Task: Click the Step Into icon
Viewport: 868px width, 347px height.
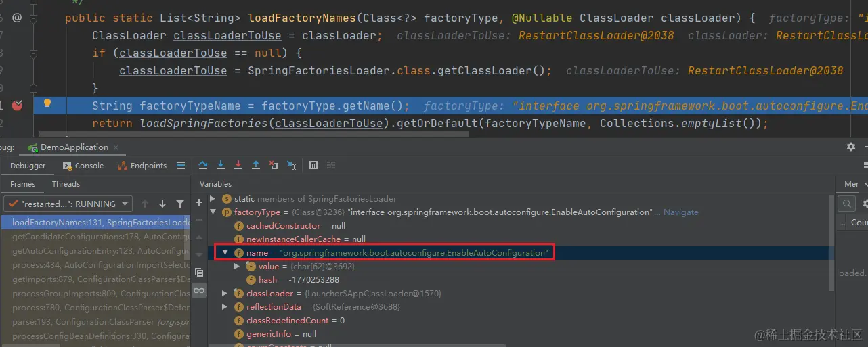Action: [221, 165]
